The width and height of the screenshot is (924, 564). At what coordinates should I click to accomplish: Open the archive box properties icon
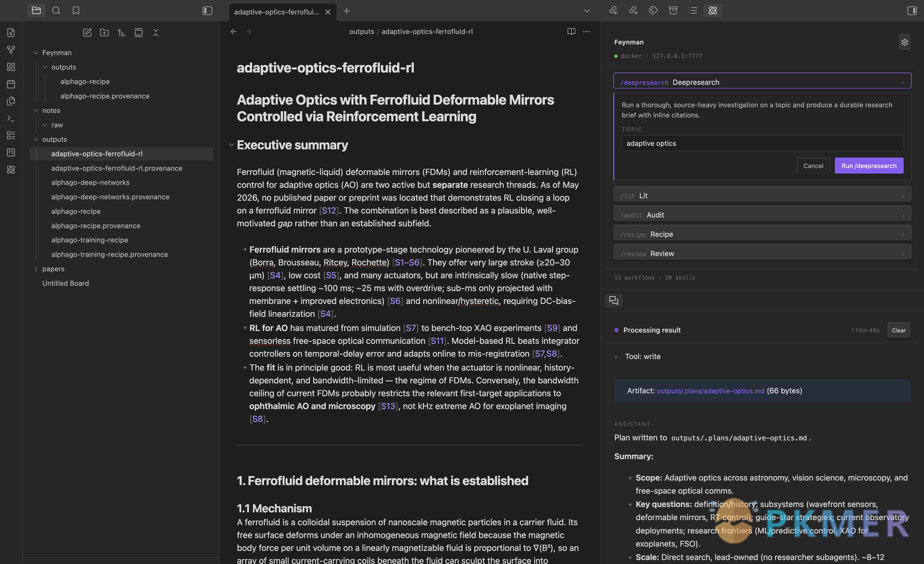[673, 10]
